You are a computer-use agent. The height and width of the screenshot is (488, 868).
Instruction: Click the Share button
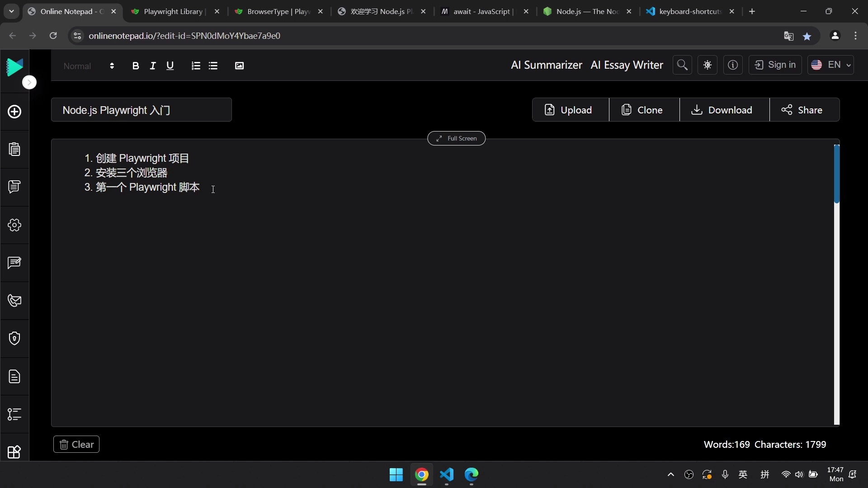coord(805,110)
